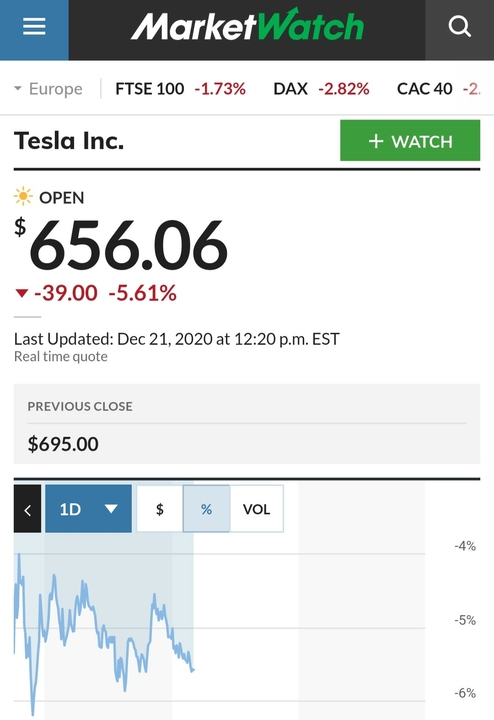Click the end of the price chart line
Image resolution: width=494 pixels, height=720 pixels.
coord(193,670)
